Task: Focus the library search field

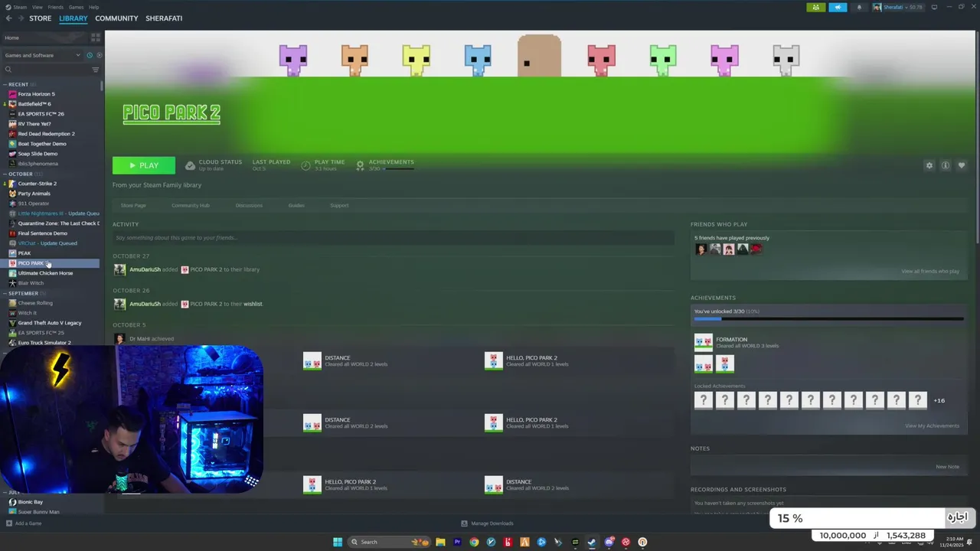Action: click(x=46, y=70)
